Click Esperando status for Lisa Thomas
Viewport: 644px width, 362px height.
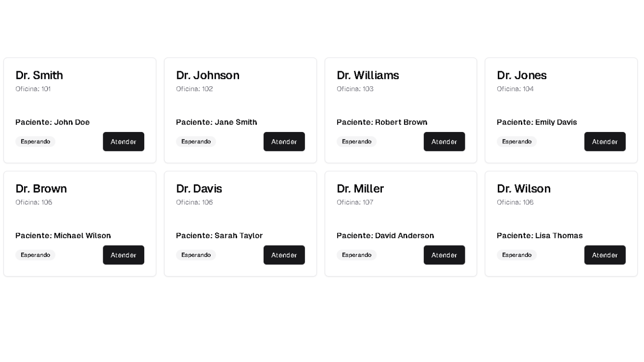[517, 255]
